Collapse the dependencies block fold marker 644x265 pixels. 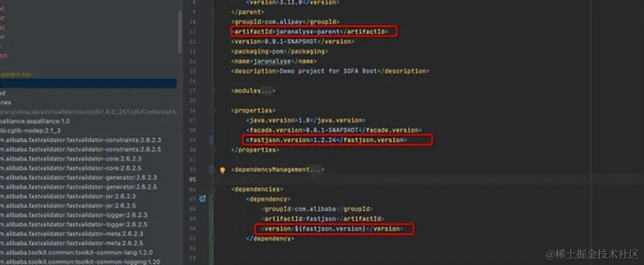(213, 189)
